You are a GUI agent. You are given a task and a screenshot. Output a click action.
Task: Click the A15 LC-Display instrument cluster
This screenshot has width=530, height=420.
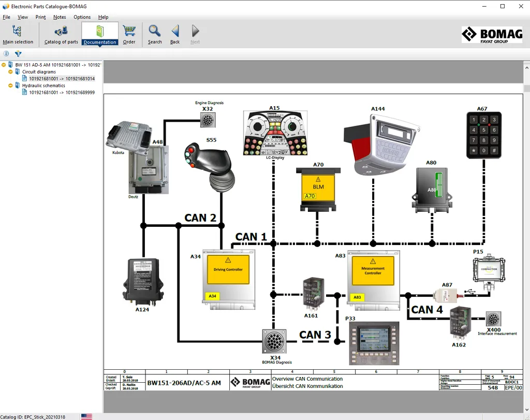coord(275,133)
